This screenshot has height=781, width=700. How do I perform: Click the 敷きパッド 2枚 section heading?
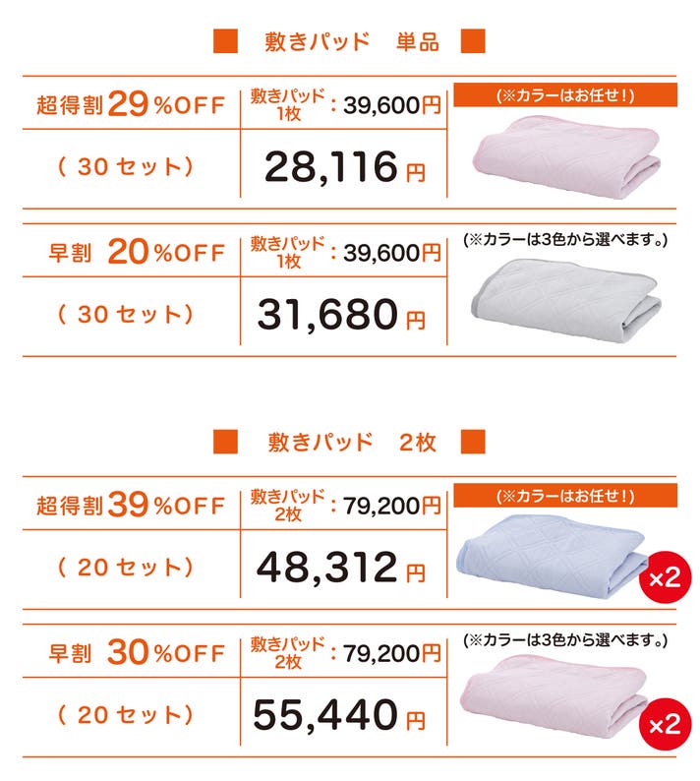(x=351, y=443)
